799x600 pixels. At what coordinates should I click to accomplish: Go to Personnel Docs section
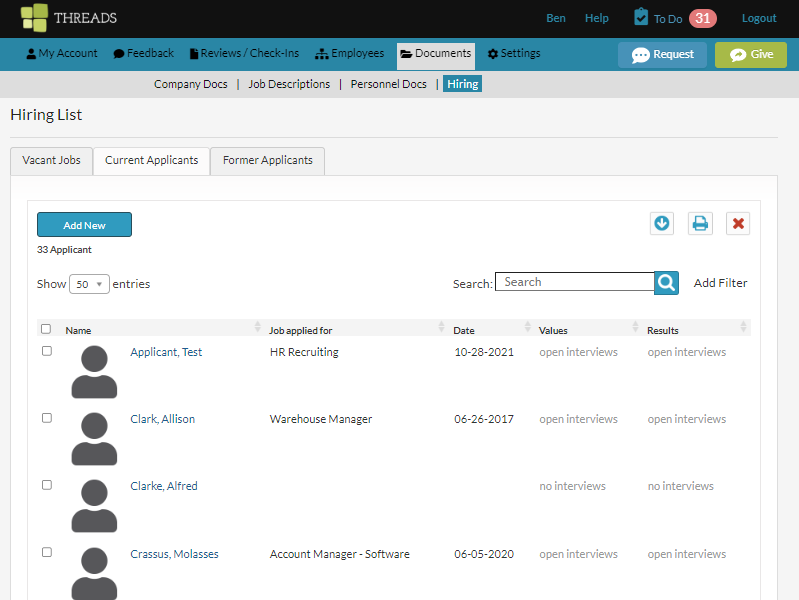pos(388,84)
